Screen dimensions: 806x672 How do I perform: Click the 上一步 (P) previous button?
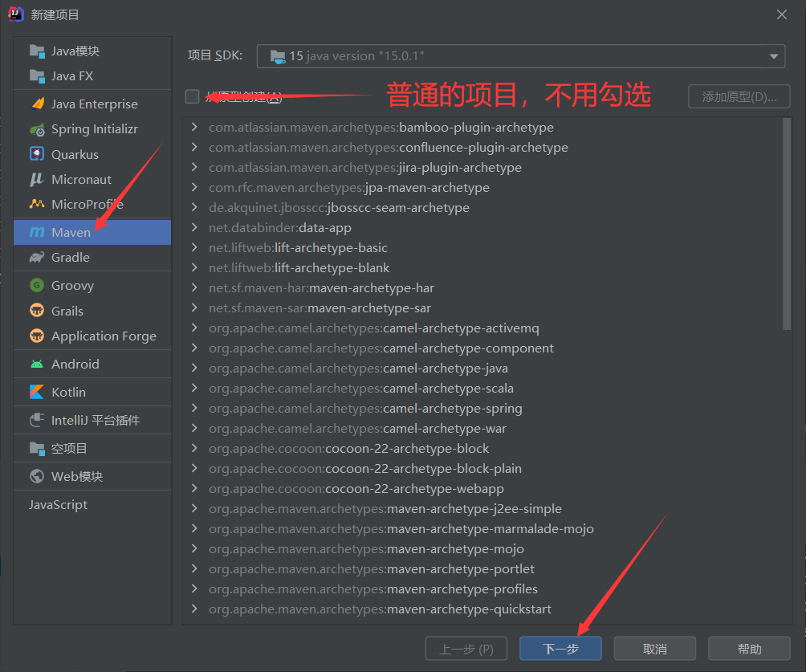pyautogui.click(x=466, y=649)
